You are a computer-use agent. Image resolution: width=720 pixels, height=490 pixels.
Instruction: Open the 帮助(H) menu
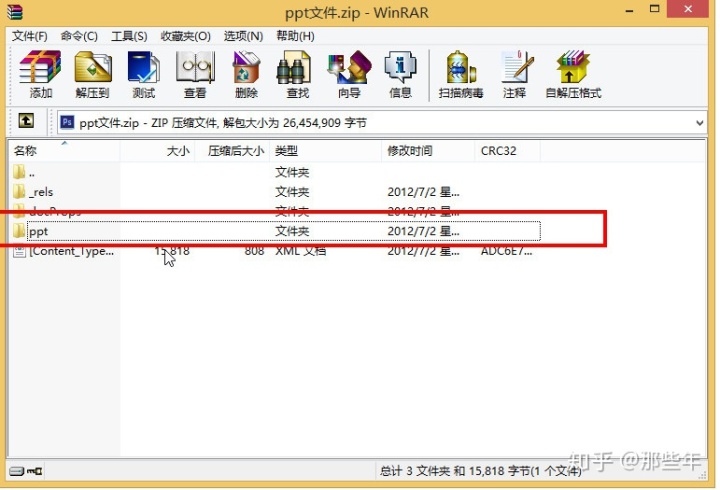(x=295, y=36)
